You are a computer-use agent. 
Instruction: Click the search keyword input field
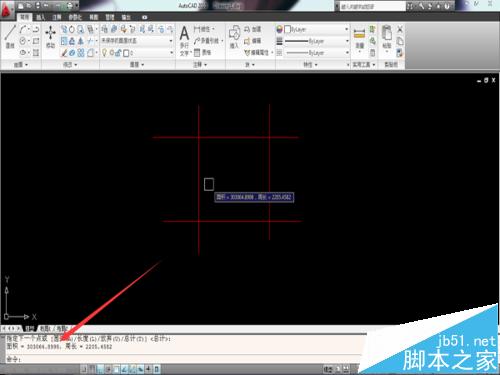(372, 6)
